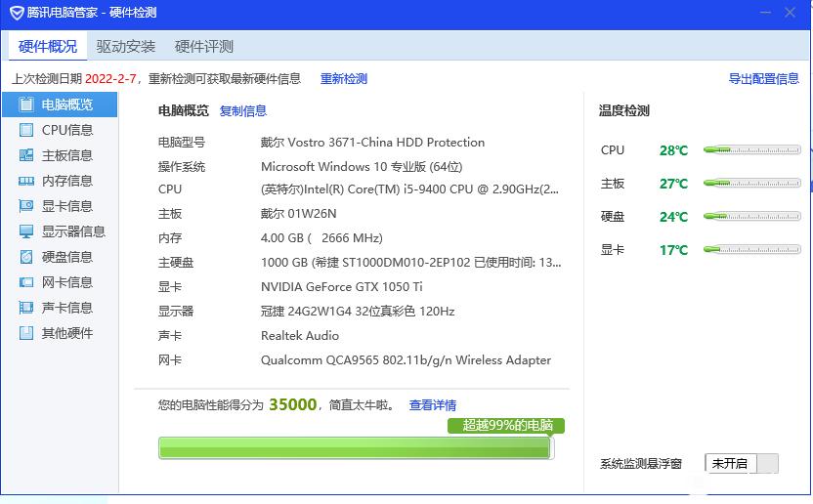This screenshot has height=504, width=813.
Task: Click the 重新检测 link
Action: coord(344,79)
